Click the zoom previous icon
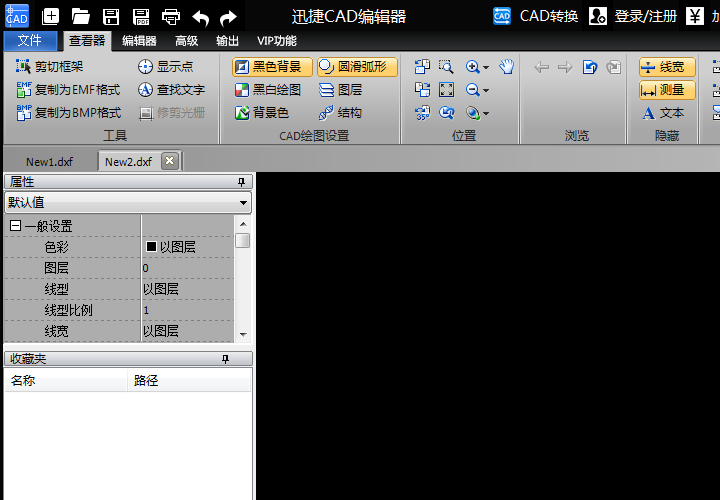 pos(446,112)
